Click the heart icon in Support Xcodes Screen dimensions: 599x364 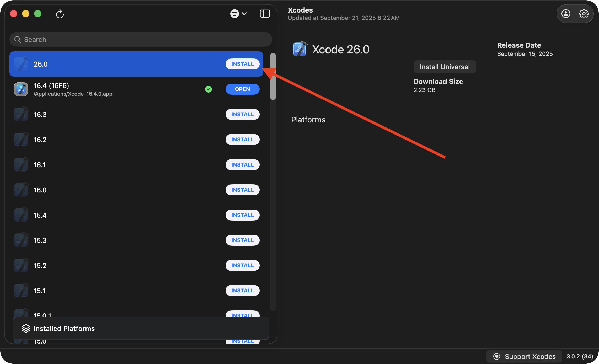pos(496,356)
